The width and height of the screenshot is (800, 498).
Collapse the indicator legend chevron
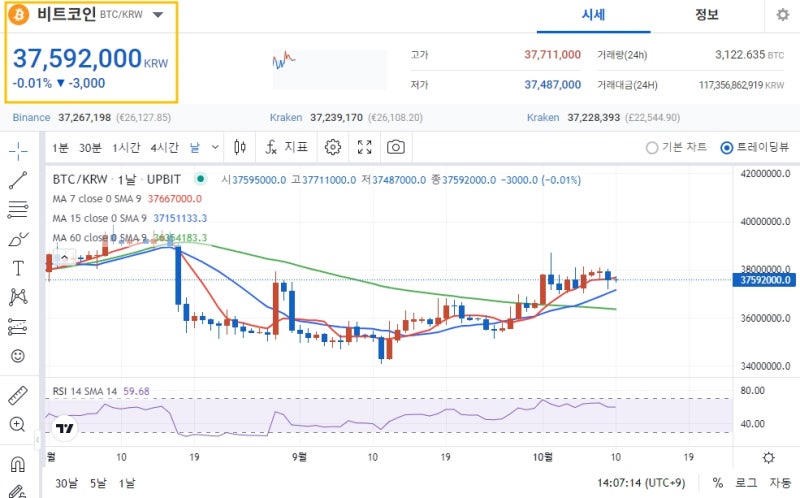pyautogui.click(x=65, y=257)
